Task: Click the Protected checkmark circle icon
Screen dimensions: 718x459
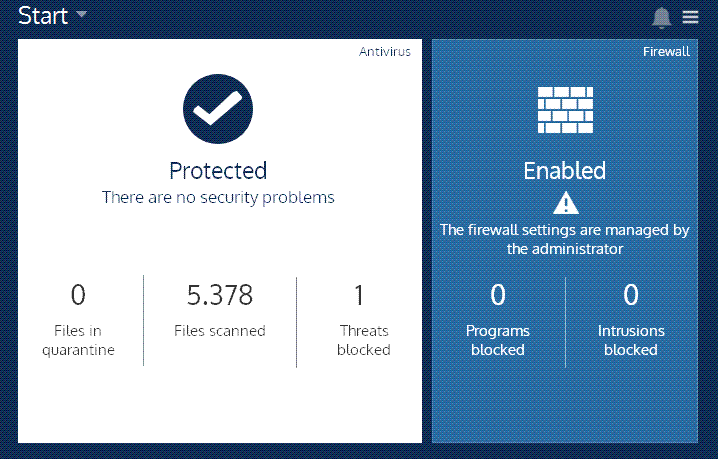Action: click(218, 109)
